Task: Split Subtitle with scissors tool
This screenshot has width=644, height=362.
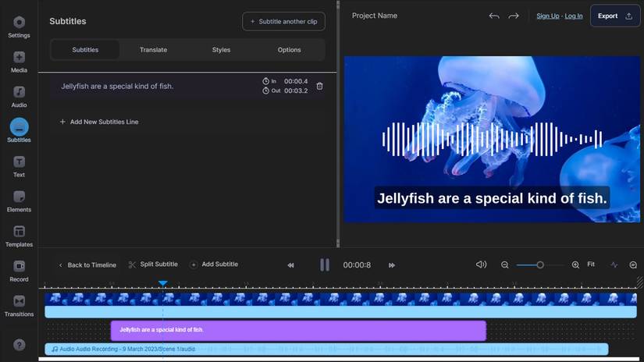Action: (153, 264)
